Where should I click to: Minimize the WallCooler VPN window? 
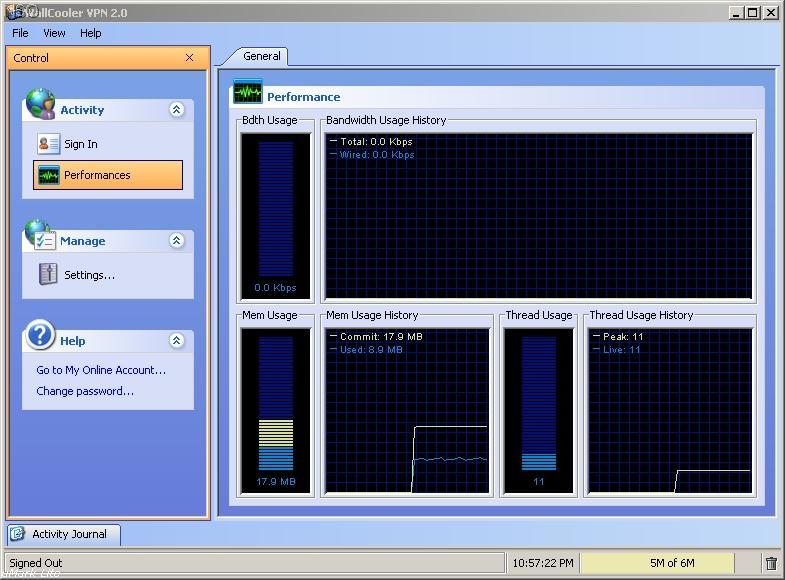(x=735, y=13)
